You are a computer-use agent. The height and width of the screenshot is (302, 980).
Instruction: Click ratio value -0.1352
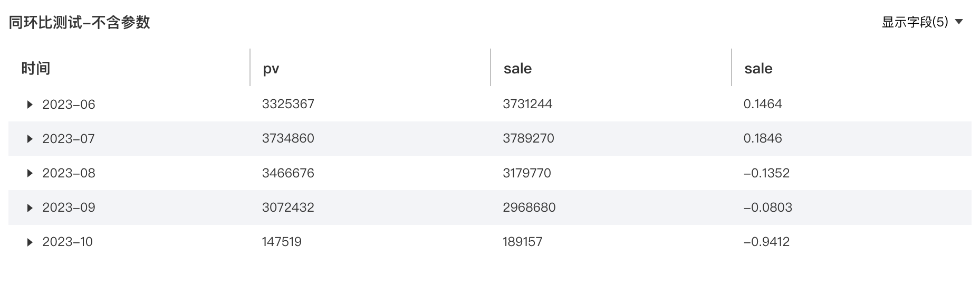[x=766, y=173]
